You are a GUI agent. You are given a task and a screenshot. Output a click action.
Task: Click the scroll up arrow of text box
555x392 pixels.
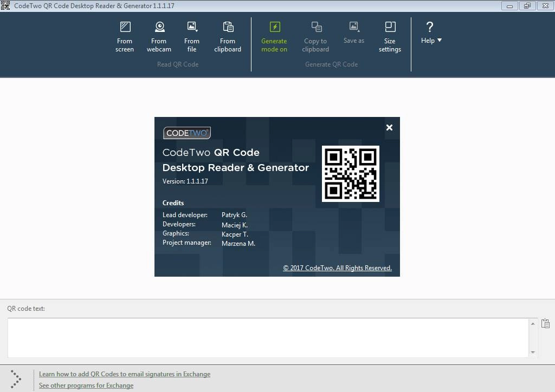(x=533, y=323)
